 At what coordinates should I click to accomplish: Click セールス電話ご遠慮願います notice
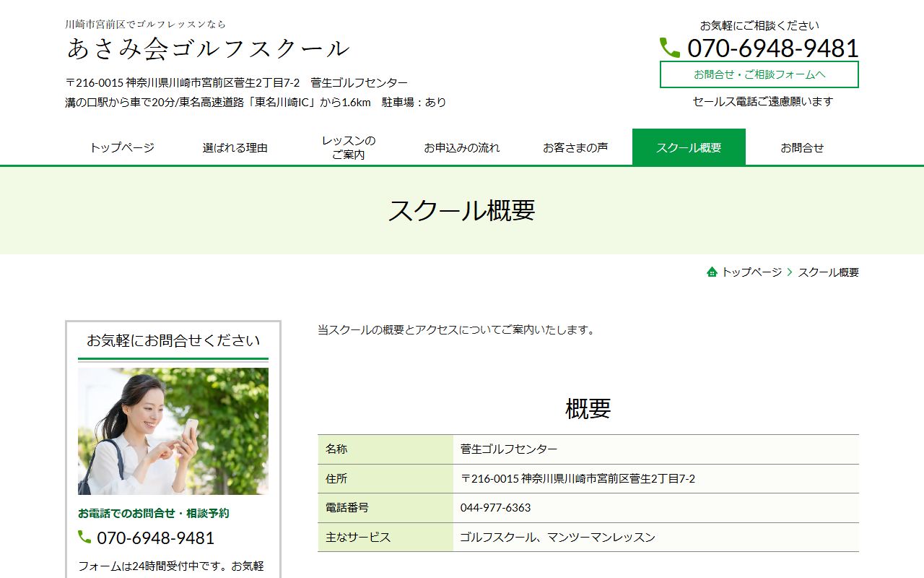[763, 102]
